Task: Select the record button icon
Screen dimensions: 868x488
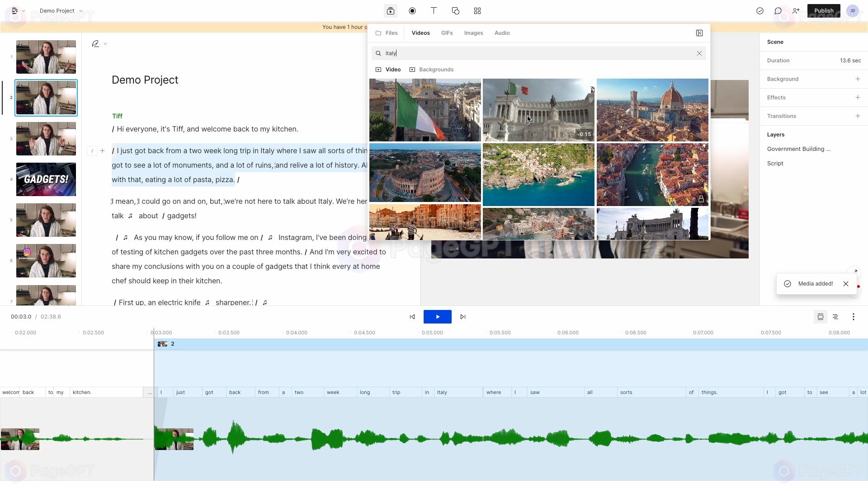Action: [x=412, y=11]
